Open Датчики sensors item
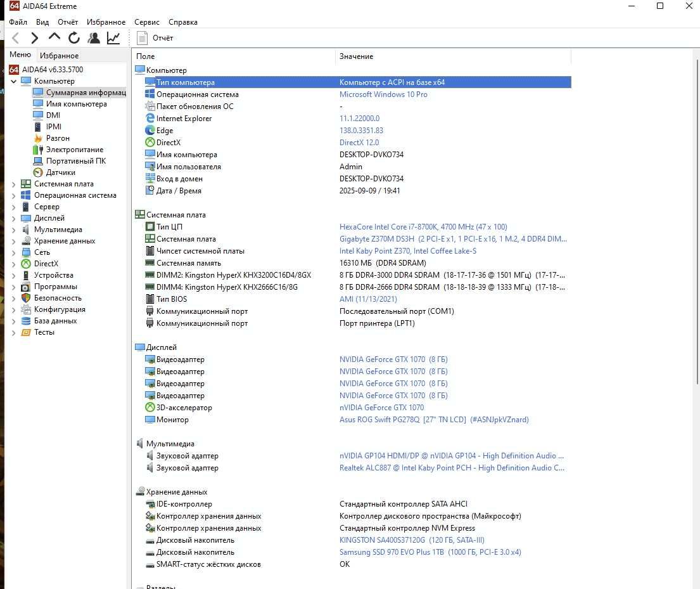The width and height of the screenshot is (700, 589). [x=61, y=172]
